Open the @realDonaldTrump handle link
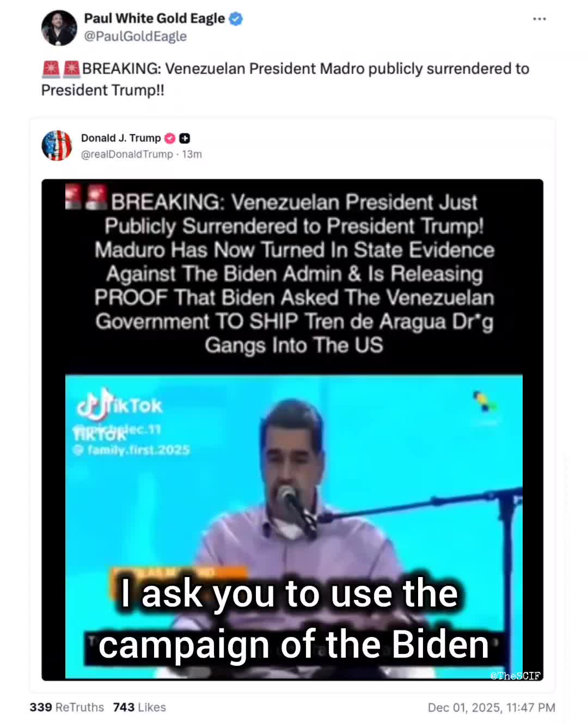Image resolution: width=588 pixels, height=723 pixels. point(127,155)
